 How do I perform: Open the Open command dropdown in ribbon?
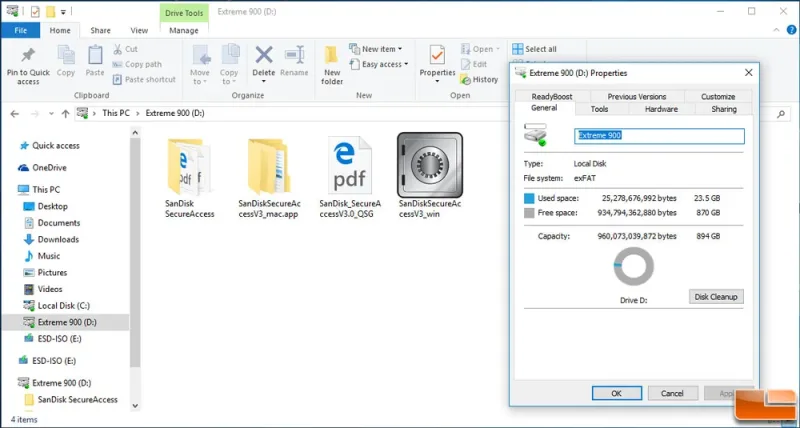(x=498, y=49)
